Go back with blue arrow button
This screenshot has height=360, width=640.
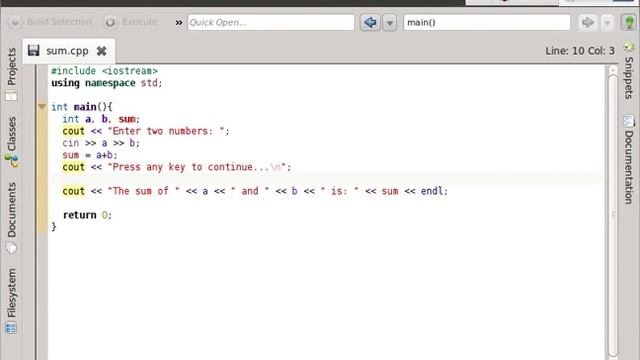(370, 22)
